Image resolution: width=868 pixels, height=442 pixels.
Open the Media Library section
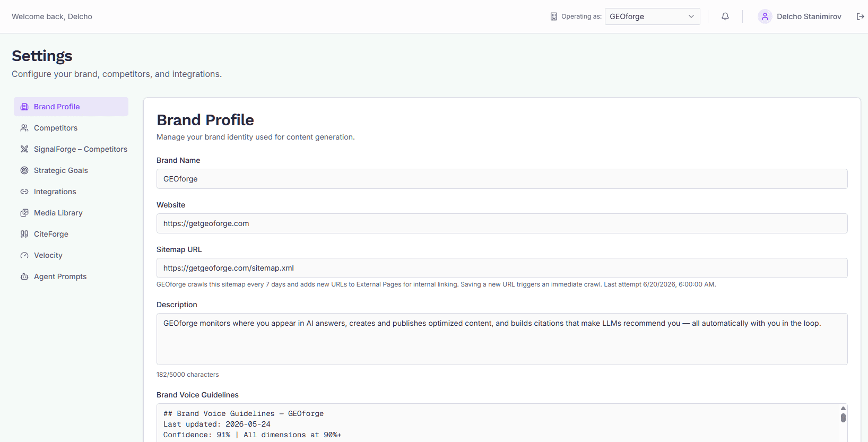coord(71,213)
